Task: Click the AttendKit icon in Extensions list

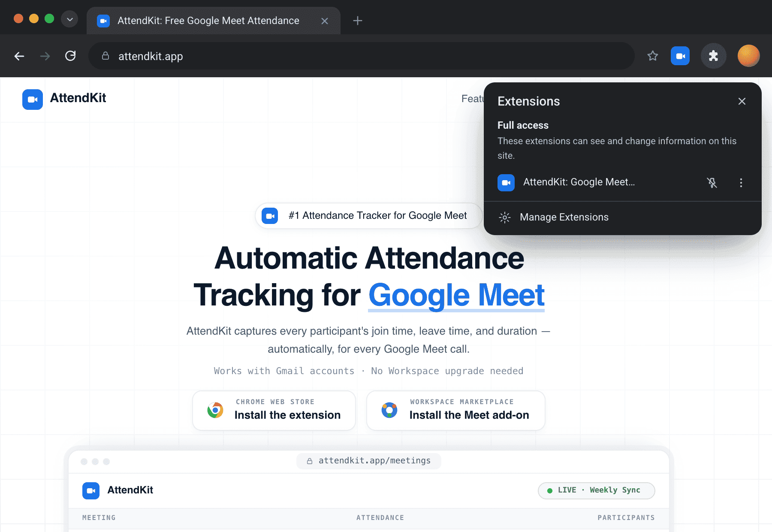Action: pyautogui.click(x=506, y=183)
